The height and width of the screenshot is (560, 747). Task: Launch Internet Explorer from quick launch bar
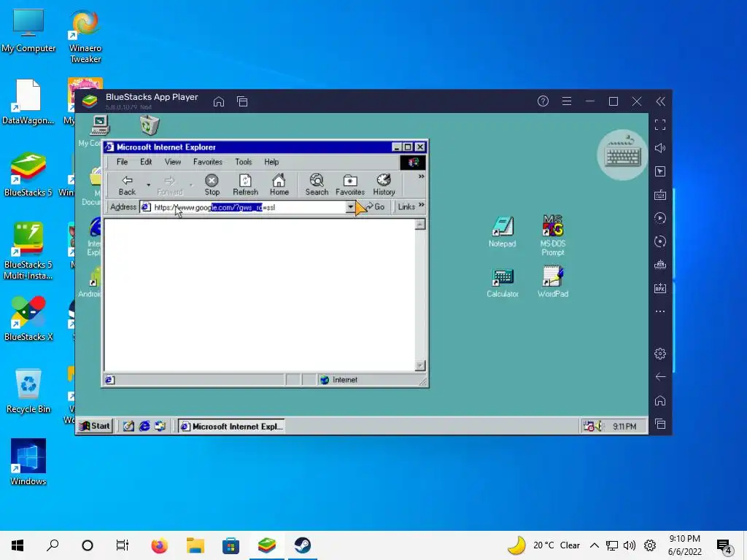144,426
